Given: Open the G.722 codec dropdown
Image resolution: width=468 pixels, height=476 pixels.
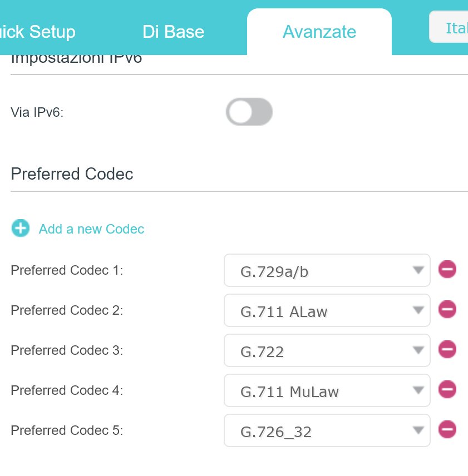Looking at the screenshot, I should [x=327, y=350].
